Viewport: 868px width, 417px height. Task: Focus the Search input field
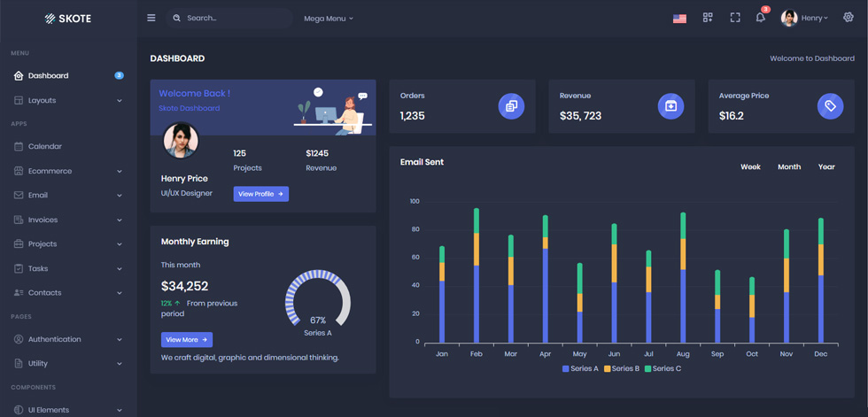coord(229,19)
